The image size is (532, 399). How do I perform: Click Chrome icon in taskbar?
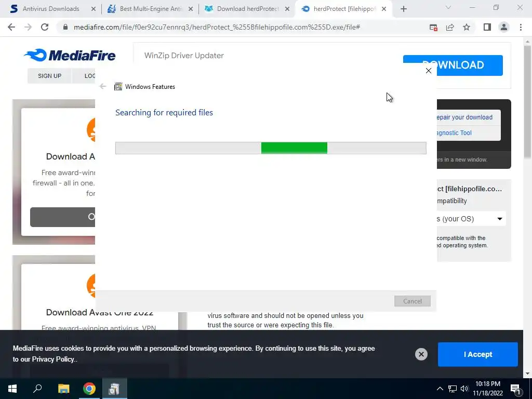[x=89, y=389]
